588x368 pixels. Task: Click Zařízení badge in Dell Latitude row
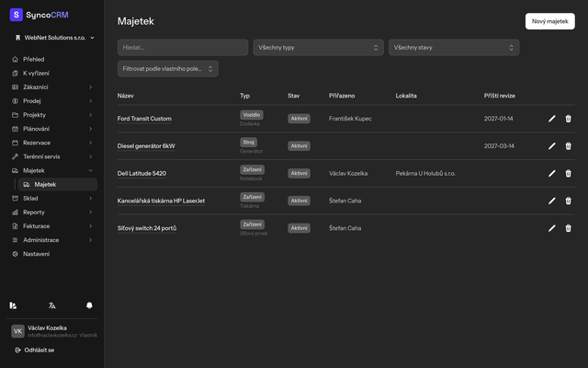(253, 169)
